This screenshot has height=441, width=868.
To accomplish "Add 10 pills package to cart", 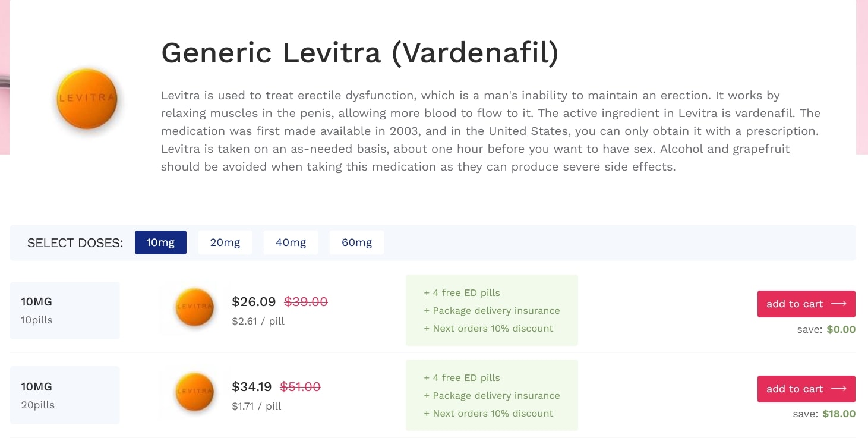I will click(x=806, y=304).
